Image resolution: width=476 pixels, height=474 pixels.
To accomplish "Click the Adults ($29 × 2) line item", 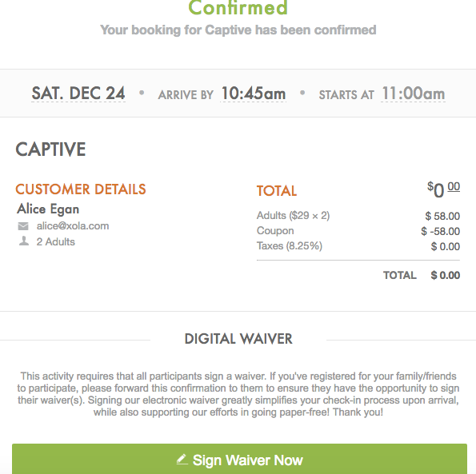I will pyautogui.click(x=293, y=216).
